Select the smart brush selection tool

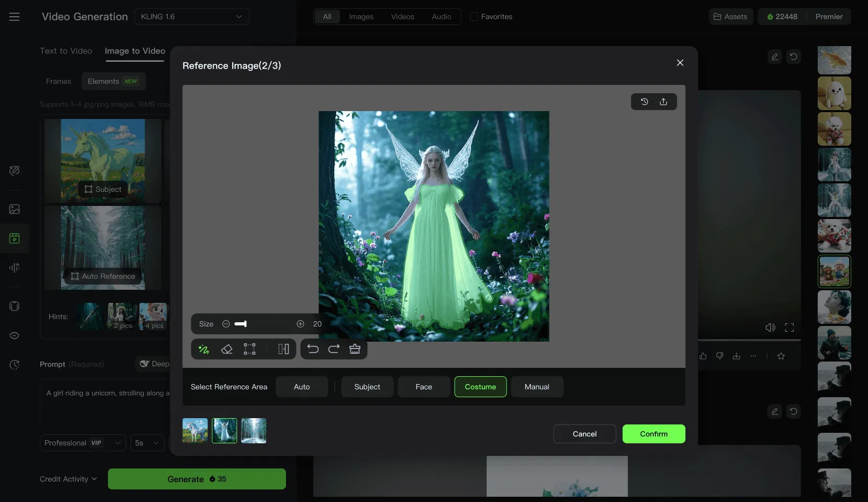point(204,350)
